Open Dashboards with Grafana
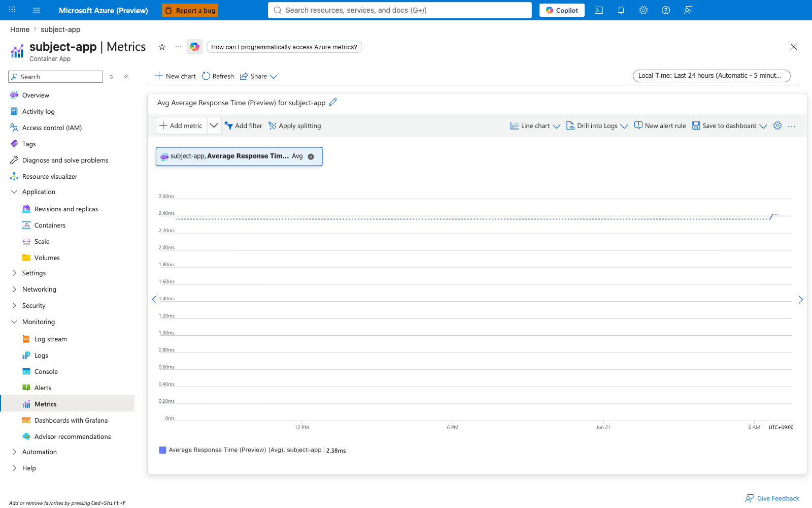Image resolution: width=812 pixels, height=508 pixels. click(71, 421)
